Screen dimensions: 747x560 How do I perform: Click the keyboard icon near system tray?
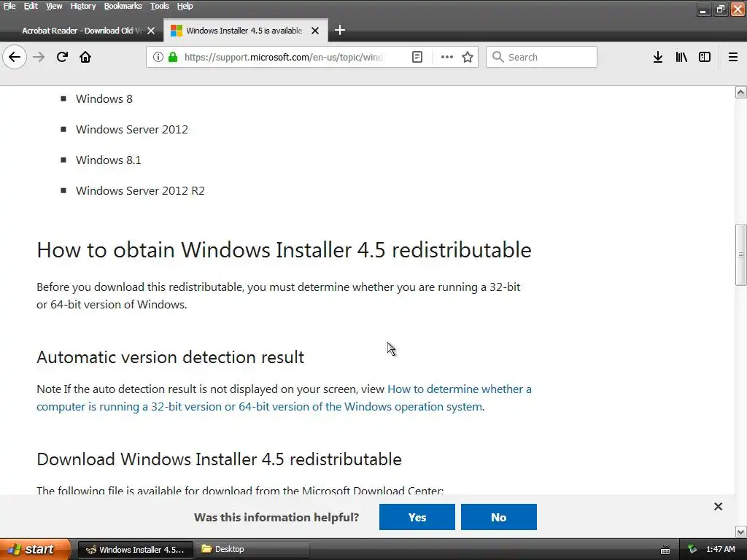[665, 551]
